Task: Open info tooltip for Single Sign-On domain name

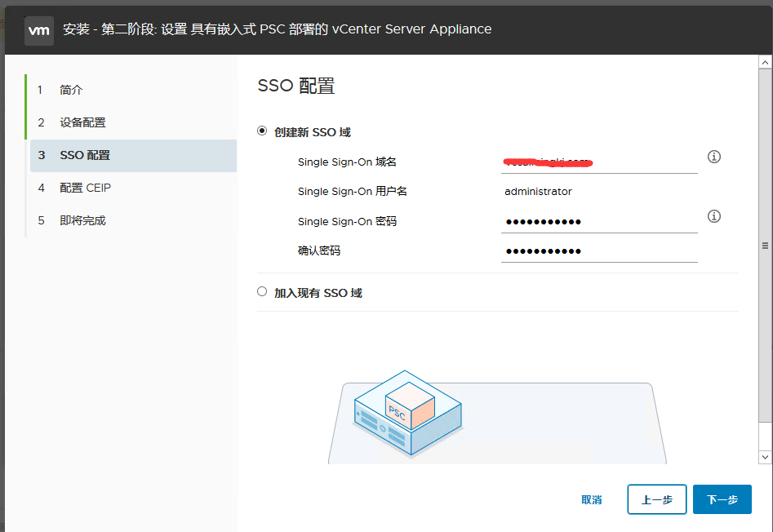Action: [x=714, y=157]
